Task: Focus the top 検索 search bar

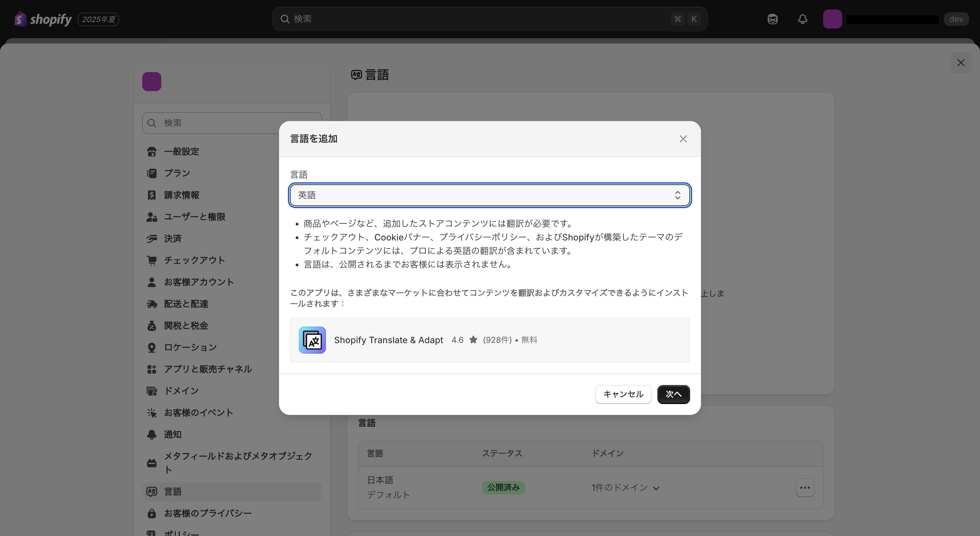Action: [490, 19]
